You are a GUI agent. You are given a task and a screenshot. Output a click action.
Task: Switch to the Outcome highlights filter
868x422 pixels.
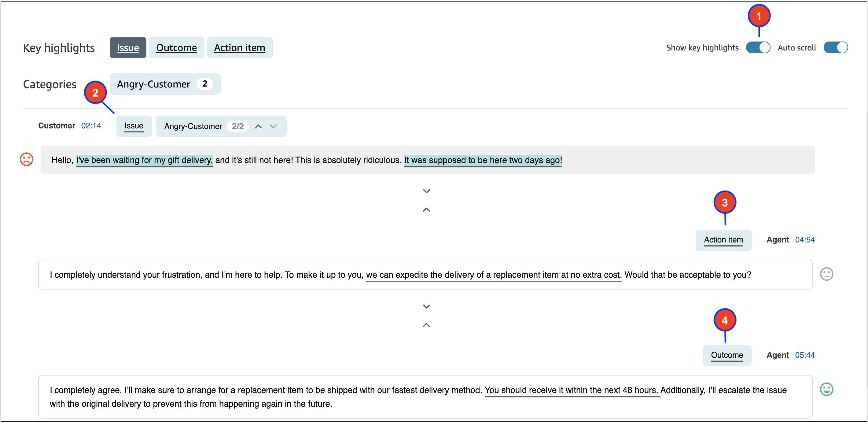(177, 47)
